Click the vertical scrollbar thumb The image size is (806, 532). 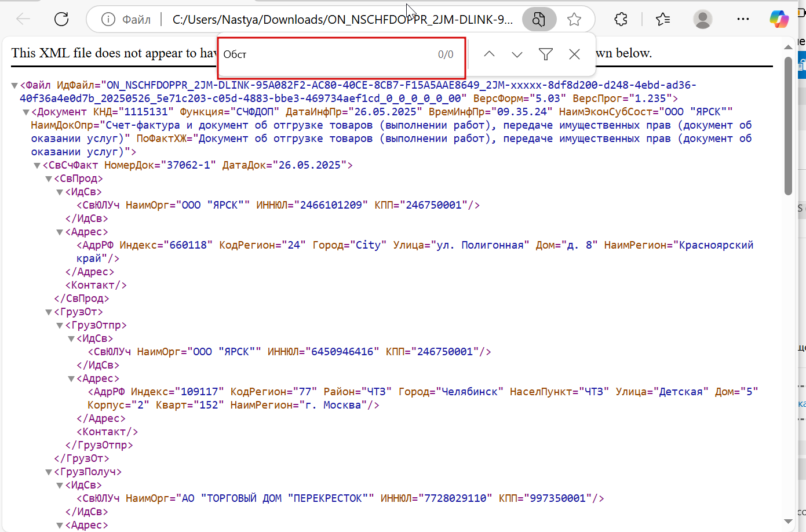788,126
